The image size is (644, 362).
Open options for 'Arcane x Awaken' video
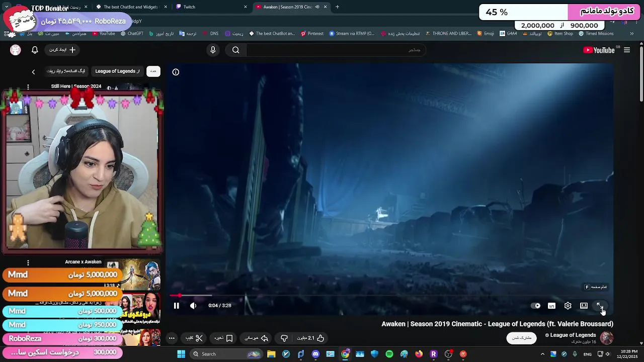pyautogui.click(x=28, y=263)
